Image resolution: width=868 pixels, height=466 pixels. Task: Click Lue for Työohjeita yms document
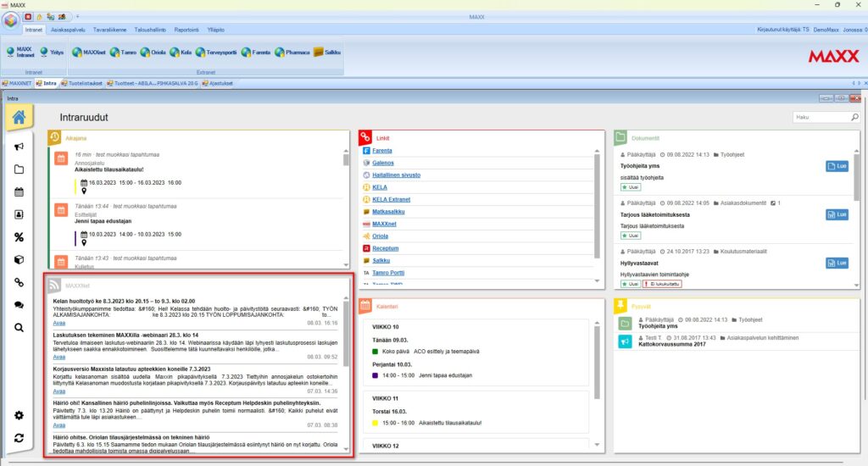click(837, 166)
